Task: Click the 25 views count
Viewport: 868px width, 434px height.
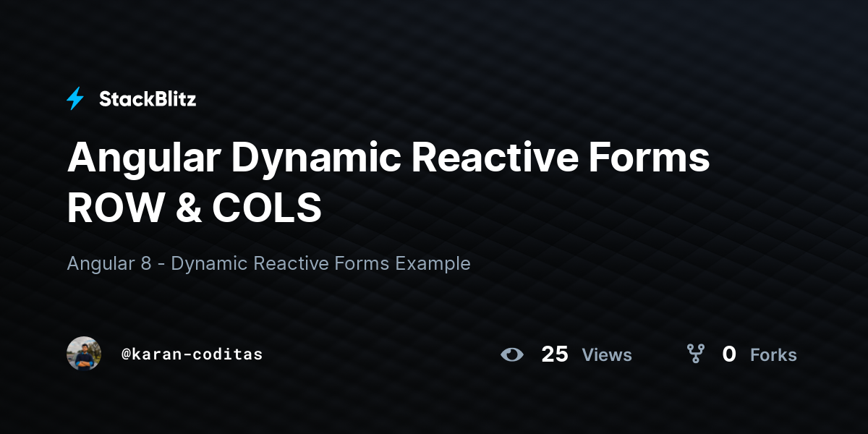Action: point(555,354)
